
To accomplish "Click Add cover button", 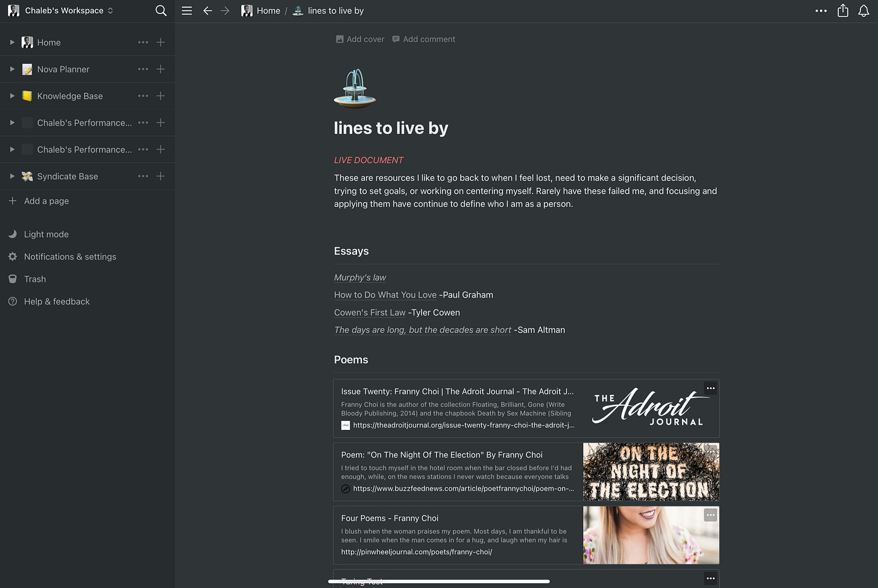I will tap(360, 39).
